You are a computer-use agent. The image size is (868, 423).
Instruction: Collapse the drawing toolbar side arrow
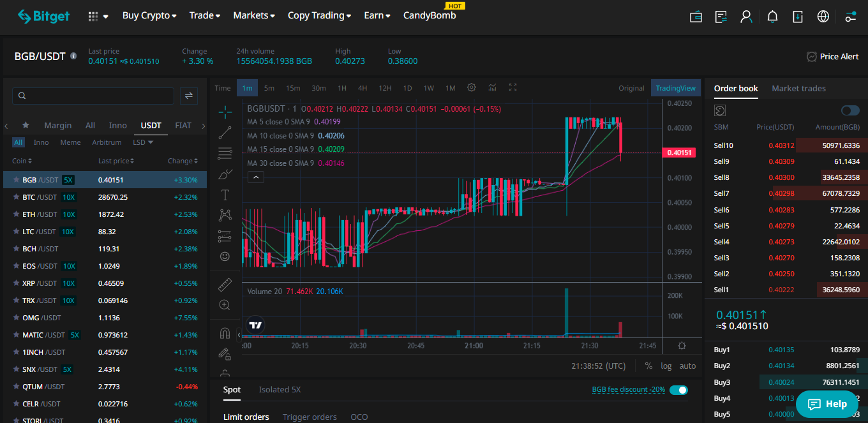point(239,334)
